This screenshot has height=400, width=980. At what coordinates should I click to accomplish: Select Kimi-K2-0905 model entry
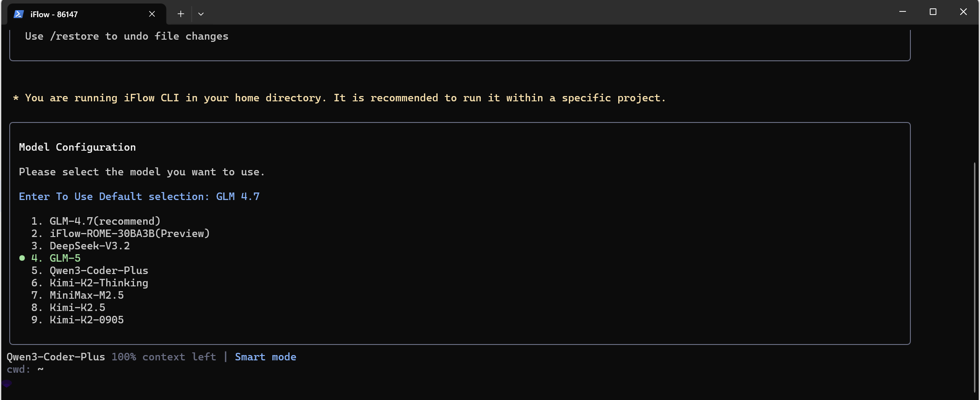coord(86,320)
